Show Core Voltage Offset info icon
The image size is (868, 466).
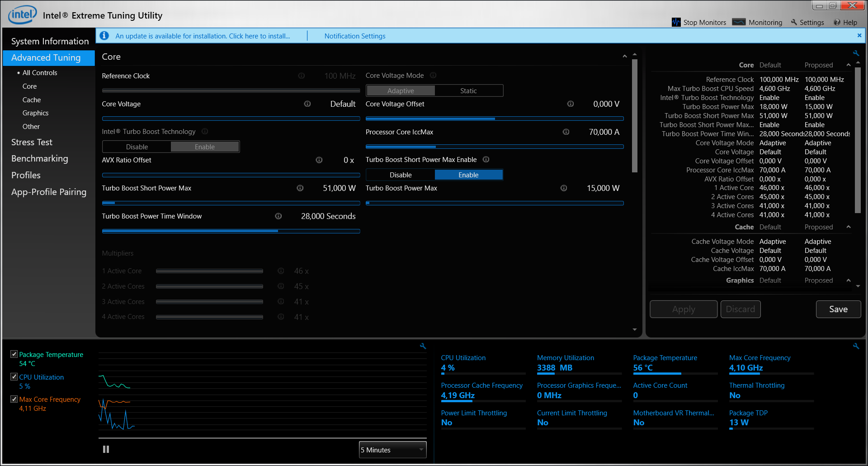pos(571,104)
